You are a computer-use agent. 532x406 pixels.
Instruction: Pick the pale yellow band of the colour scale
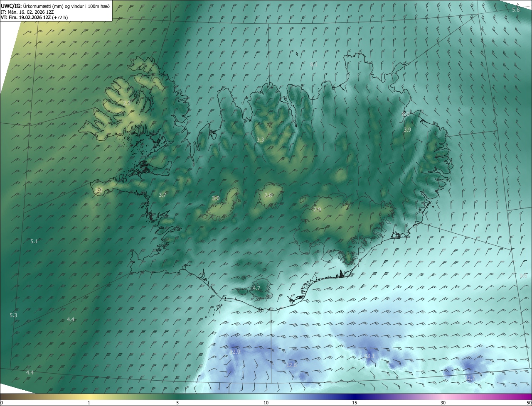(89, 396)
